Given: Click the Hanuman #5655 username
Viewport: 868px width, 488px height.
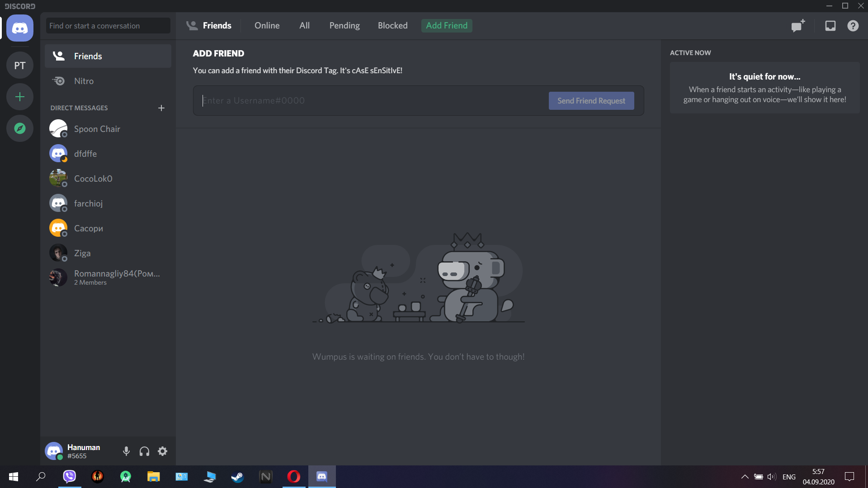Looking at the screenshot, I should coord(84,451).
